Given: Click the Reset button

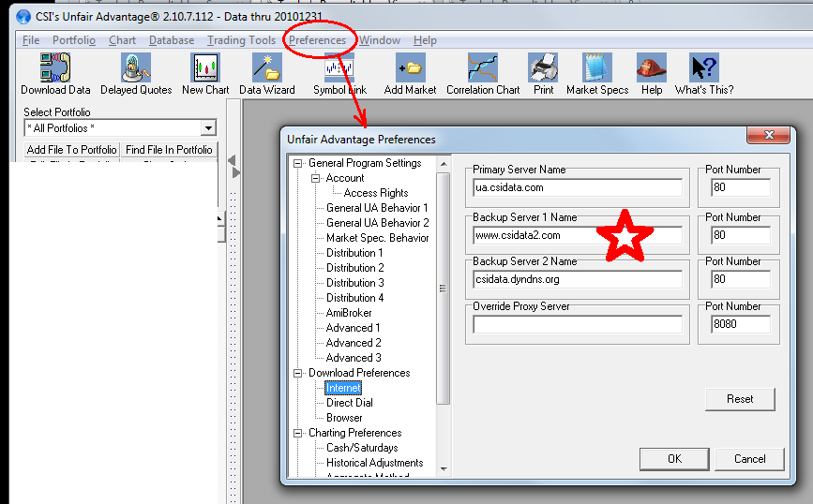Looking at the screenshot, I should tap(740, 399).
